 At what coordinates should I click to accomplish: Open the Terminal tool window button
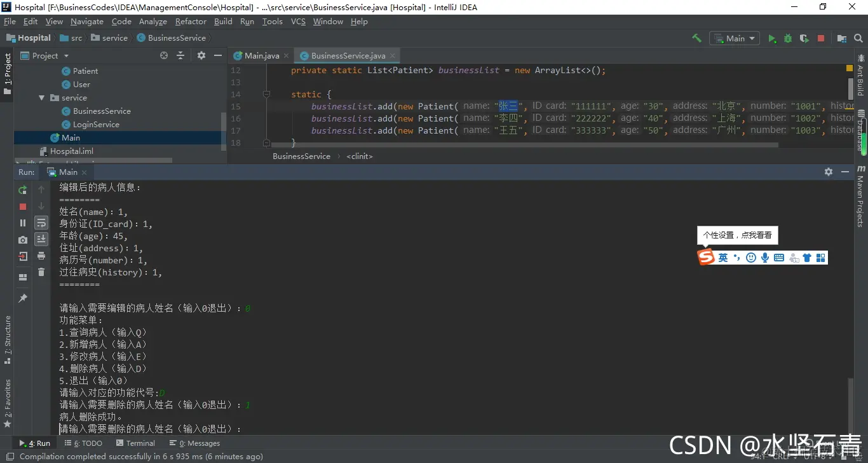(x=135, y=443)
